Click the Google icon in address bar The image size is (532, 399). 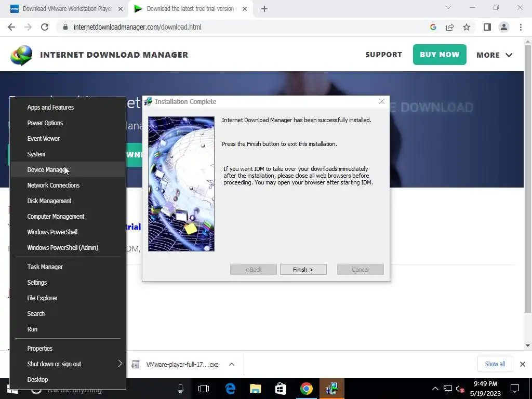click(433, 27)
